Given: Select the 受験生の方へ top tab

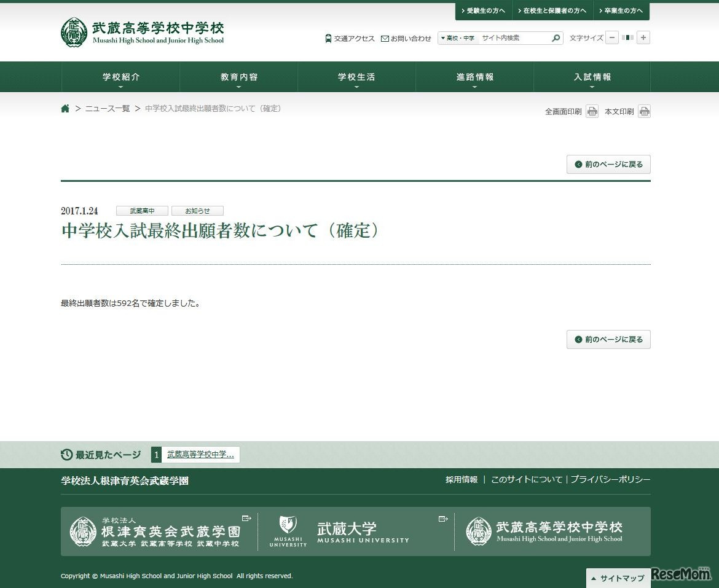Looking at the screenshot, I should (x=483, y=11).
